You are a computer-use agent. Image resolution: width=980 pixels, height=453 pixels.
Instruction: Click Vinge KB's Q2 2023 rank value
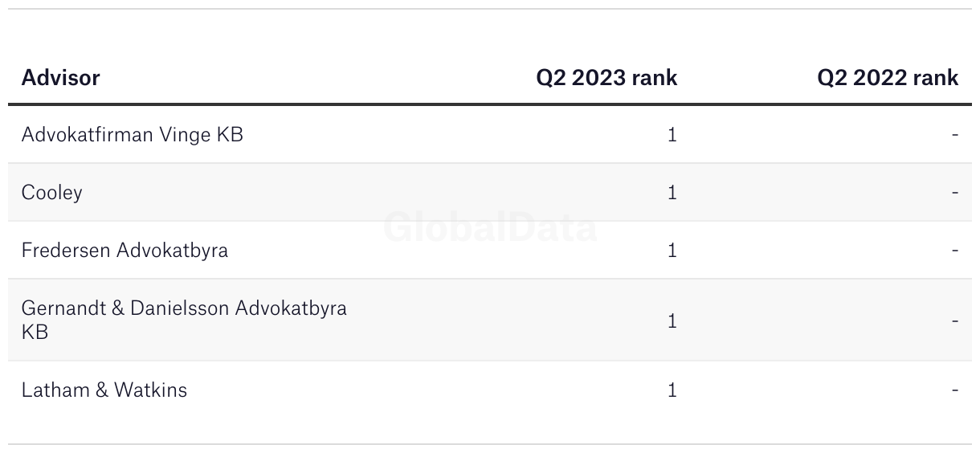click(672, 135)
